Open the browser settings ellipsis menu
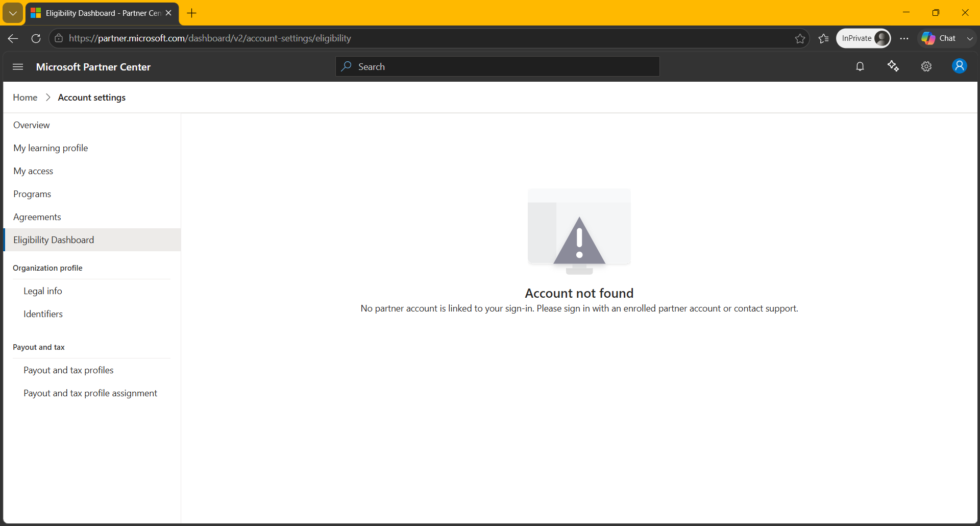 pos(904,38)
